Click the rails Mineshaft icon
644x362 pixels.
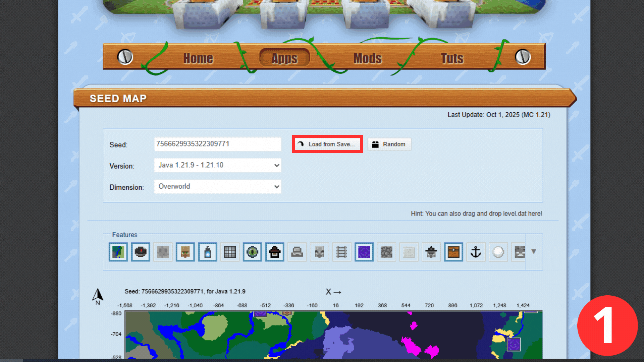point(341,252)
